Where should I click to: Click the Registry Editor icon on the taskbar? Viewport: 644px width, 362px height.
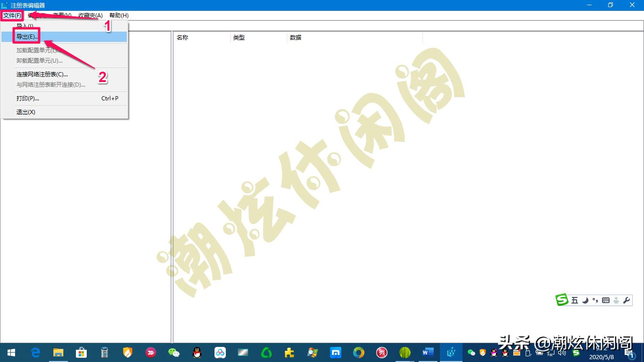point(451,353)
